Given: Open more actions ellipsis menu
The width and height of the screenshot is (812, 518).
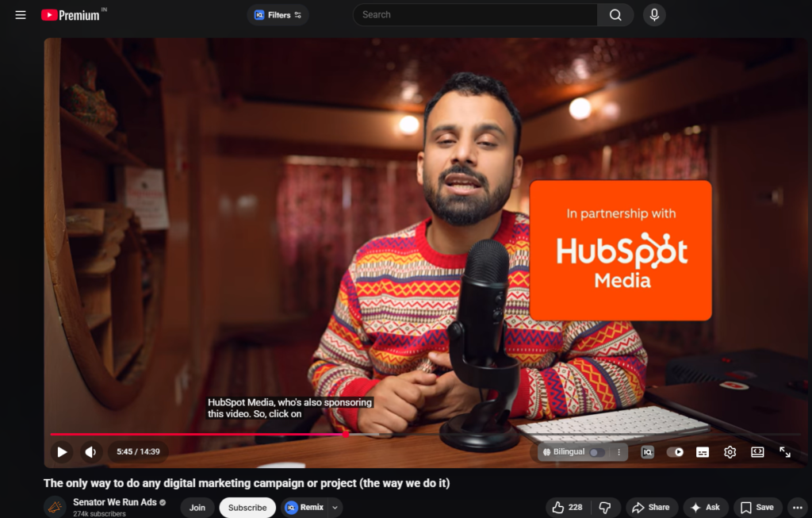Looking at the screenshot, I should (797, 508).
